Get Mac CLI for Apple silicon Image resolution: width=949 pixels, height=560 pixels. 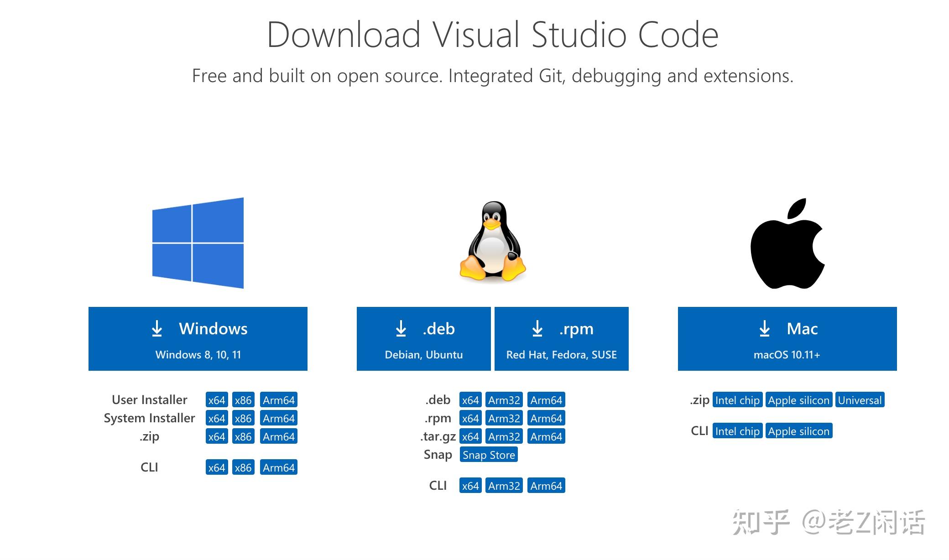(799, 431)
